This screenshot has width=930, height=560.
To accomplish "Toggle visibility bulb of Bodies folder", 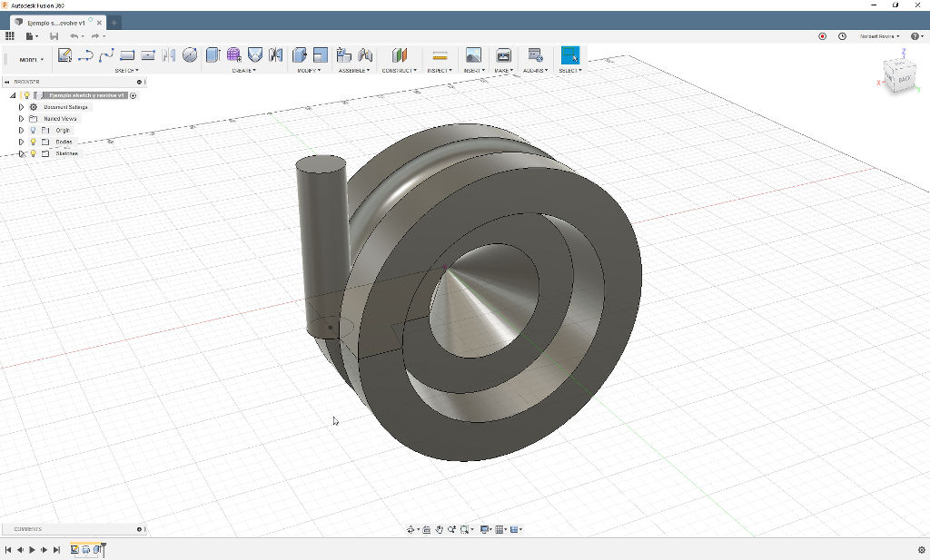I will click(x=33, y=142).
